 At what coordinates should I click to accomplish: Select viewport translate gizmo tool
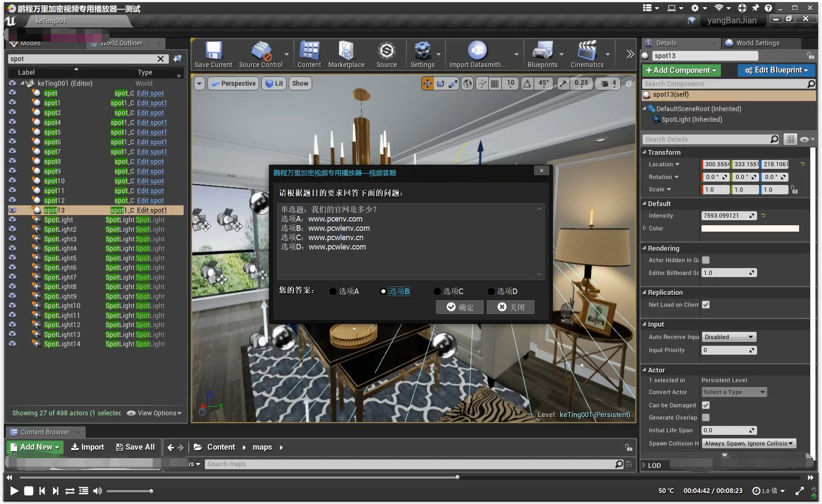(427, 84)
